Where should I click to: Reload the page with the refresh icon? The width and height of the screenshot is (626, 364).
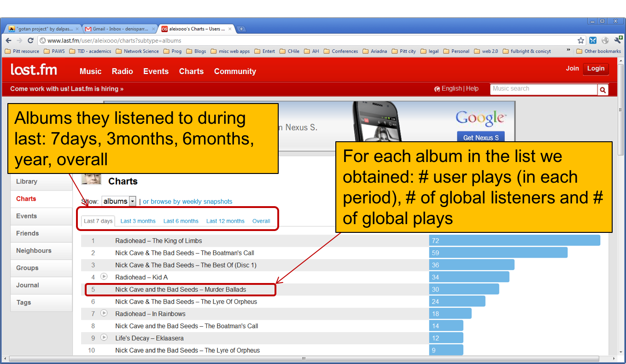[31, 40]
